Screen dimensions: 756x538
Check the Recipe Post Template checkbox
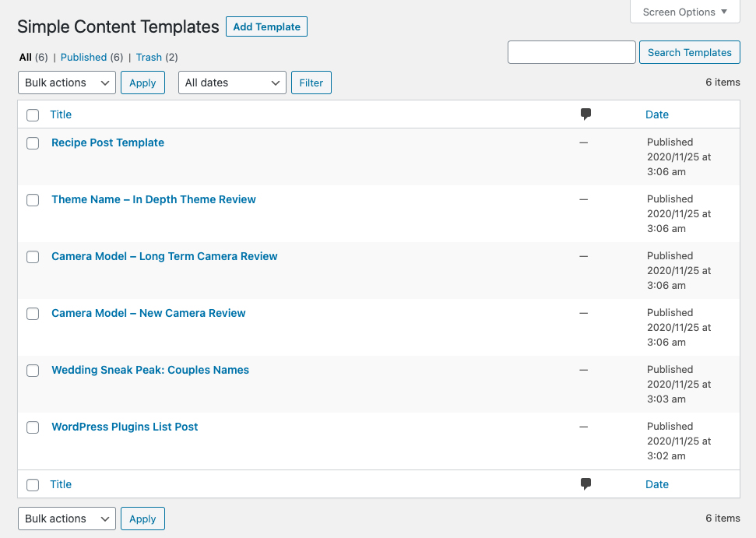point(33,143)
